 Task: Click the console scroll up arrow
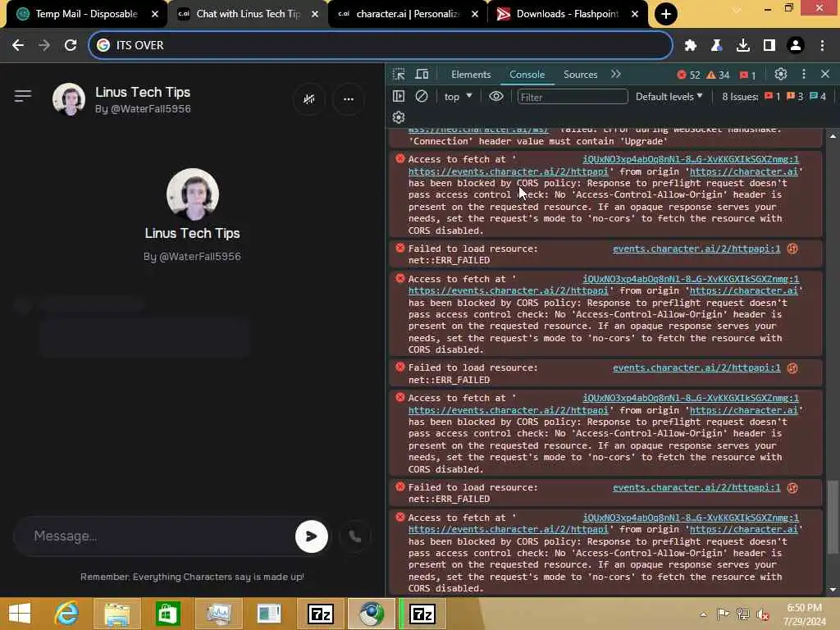832,136
